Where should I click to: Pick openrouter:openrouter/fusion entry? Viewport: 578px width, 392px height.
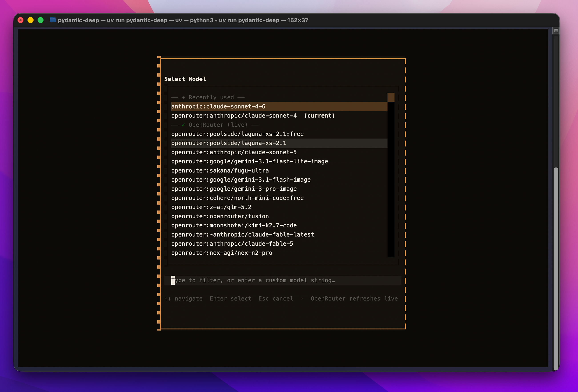279,216
